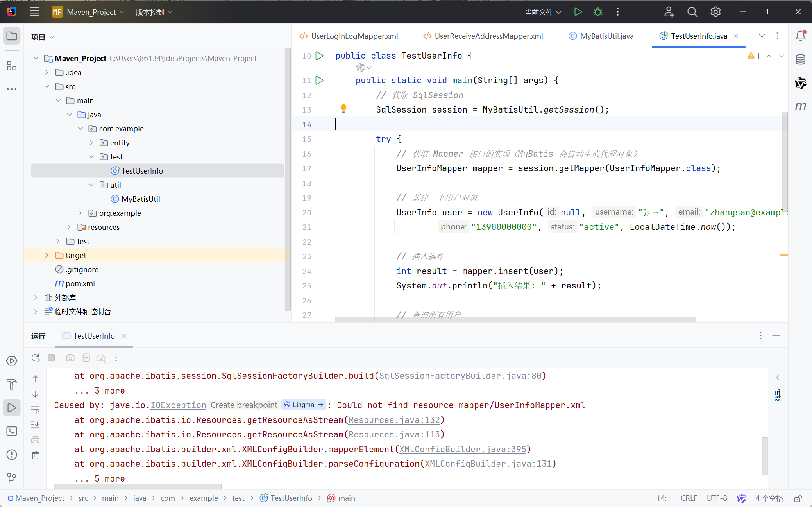Click the Clear All trash icon in console
This screenshot has width=812, height=507.
pyautogui.click(x=35, y=455)
